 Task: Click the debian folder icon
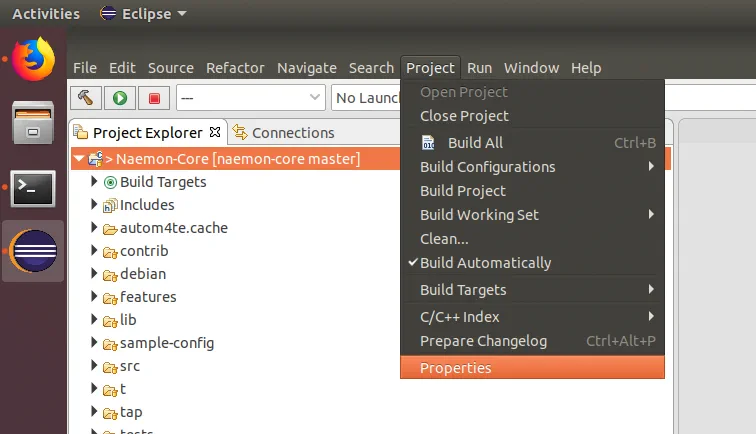pyautogui.click(x=110, y=275)
